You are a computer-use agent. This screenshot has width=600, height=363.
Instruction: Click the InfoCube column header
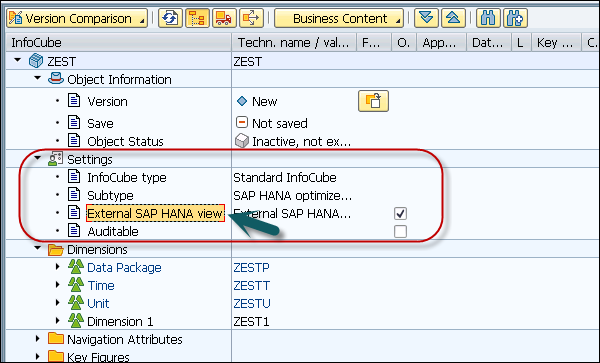point(119,42)
